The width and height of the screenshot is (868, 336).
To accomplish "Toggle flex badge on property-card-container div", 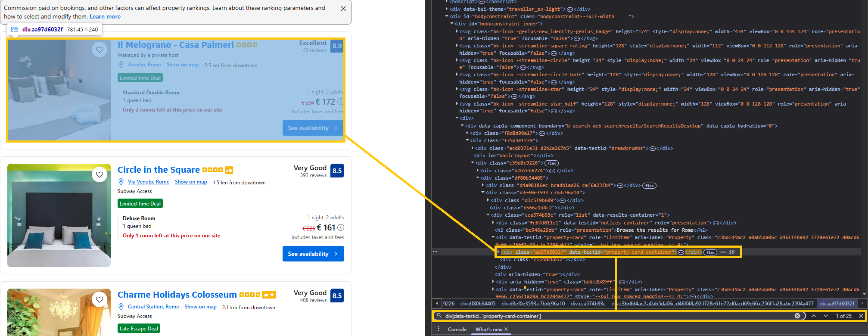I will (x=710, y=252).
